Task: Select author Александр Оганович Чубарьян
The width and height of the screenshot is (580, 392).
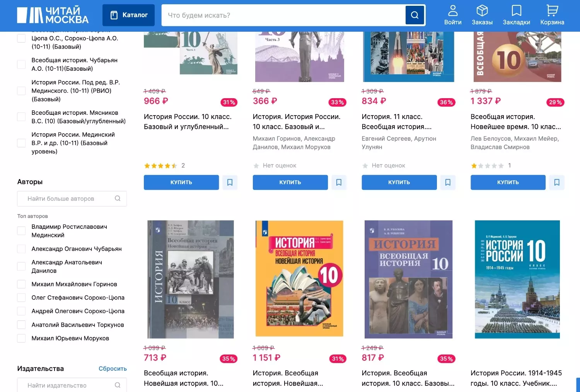Action: tap(21, 249)
